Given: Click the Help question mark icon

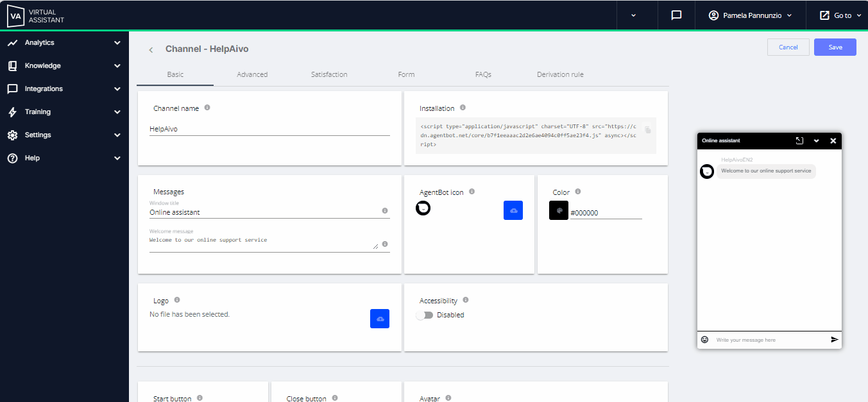Looking at the screenshot, I should pyautogui.click(x=12, y=158).
